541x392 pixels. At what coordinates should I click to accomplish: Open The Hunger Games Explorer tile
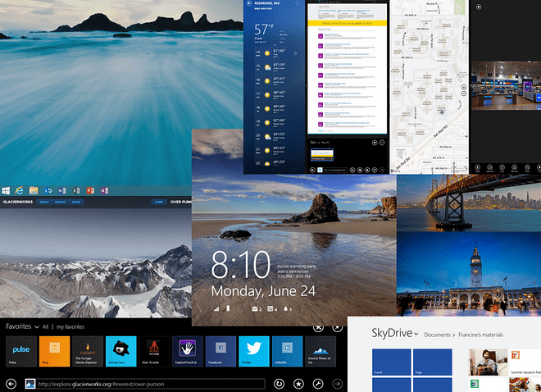(88, 351)
